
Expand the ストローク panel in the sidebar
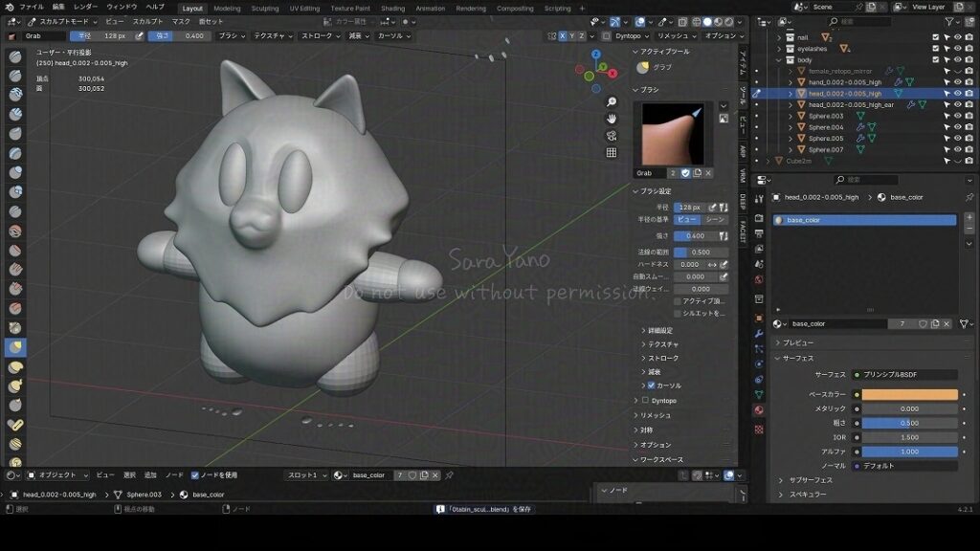(x=662, y=358)
